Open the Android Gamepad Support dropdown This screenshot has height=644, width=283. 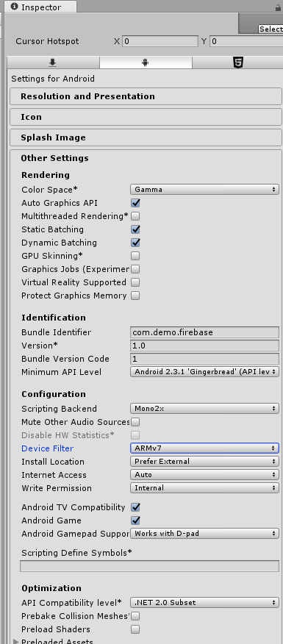[204, 534]
